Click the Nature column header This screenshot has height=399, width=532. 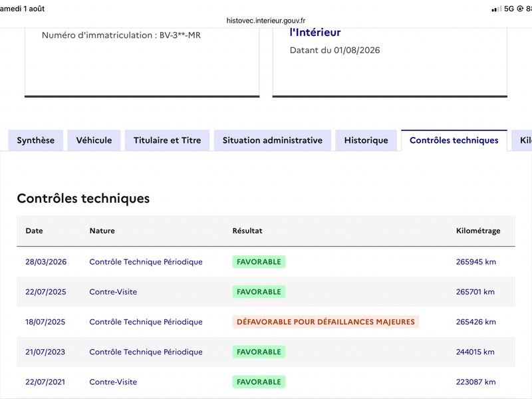[x=102, y=231]
